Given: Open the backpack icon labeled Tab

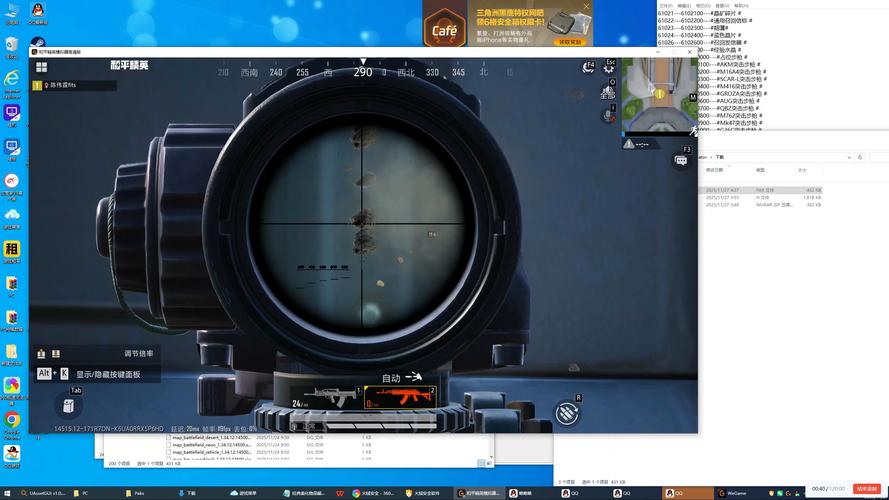Looking at the screenshot, I should (69, 405).
